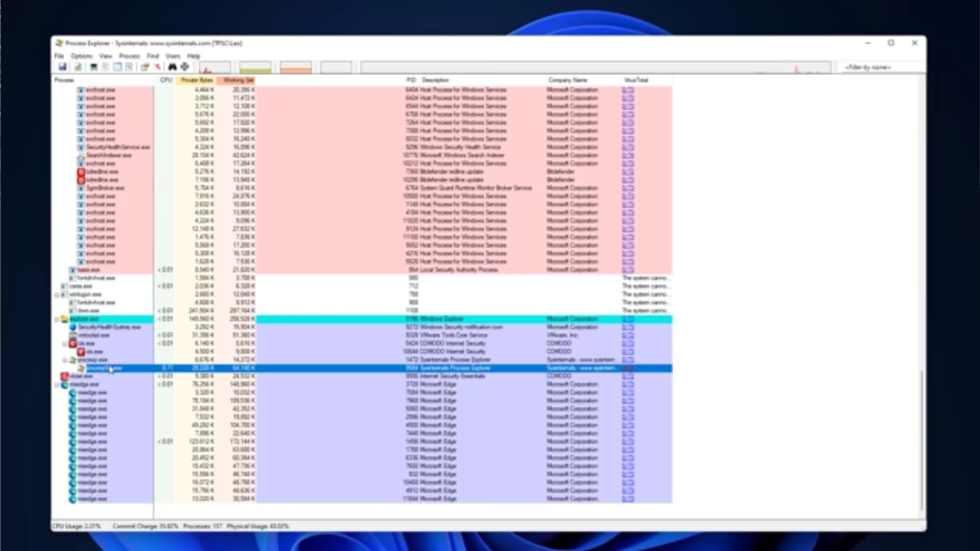The image size is (980, 551).
Task: Open the View menu
Action: click(106, 56)
